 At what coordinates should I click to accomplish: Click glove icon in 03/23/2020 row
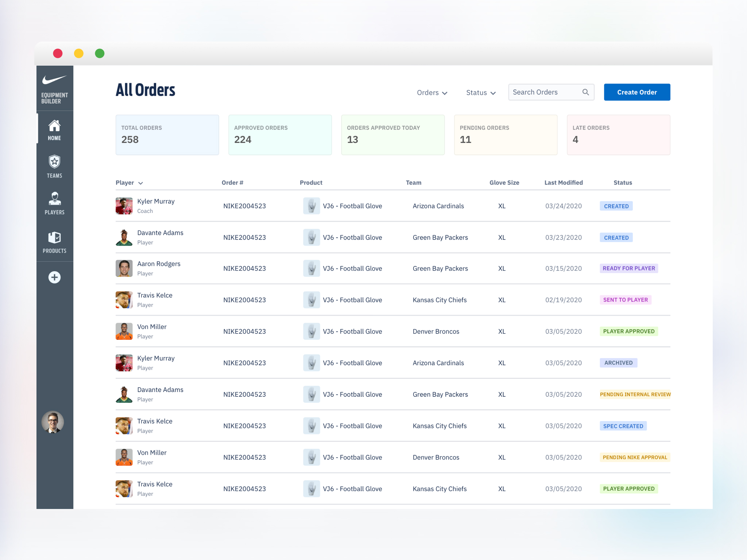pos(311,237)
